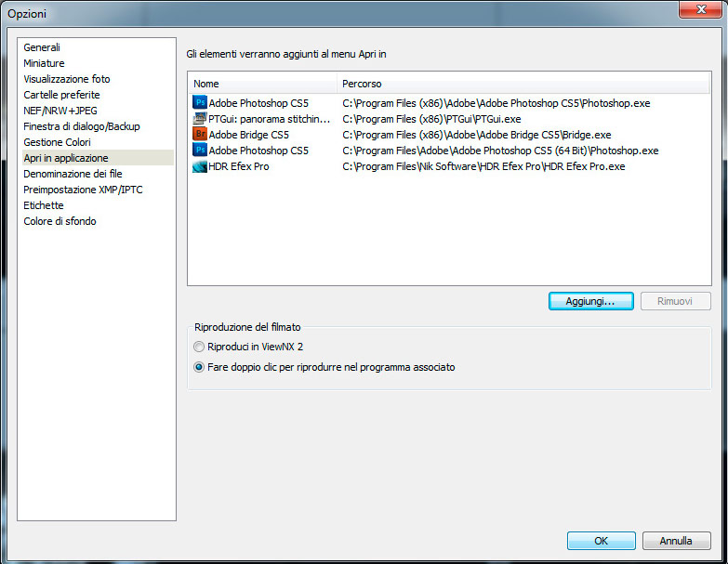Open the Colore di sfondo category
This screenshot has height=564, width=728.
tap(60, 221)
